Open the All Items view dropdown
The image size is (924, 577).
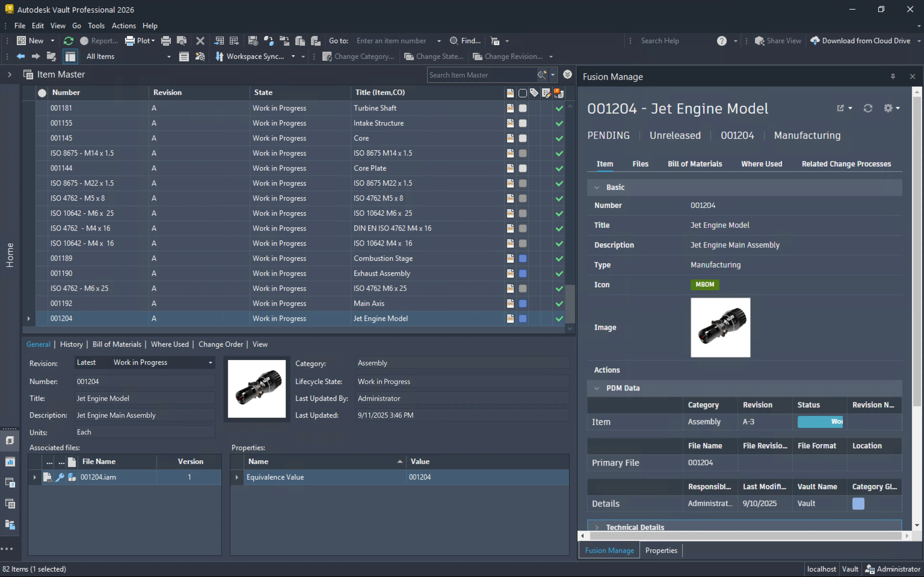(168, 56)
